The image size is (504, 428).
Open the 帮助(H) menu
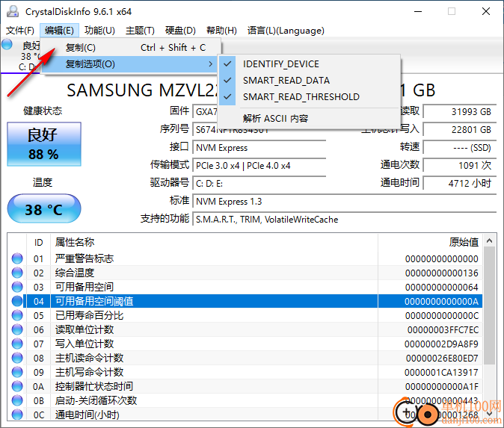pos(221,31)
